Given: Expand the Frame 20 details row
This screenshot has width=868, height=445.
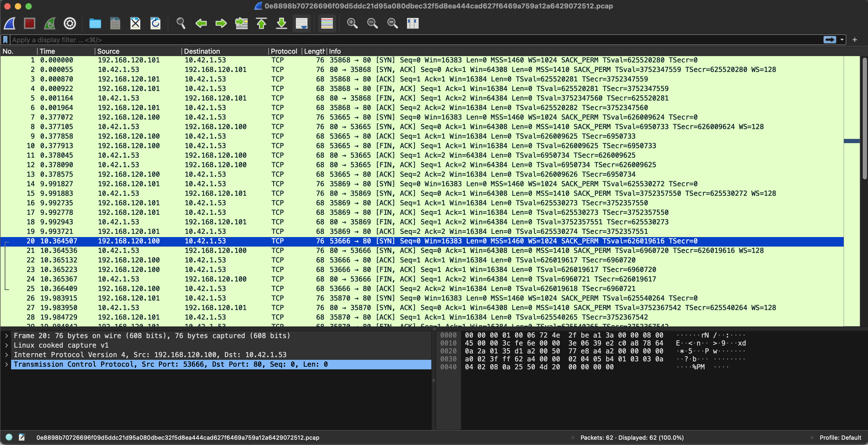Looking at the screenshot, I should pyautogui.click(x=6, y=335).
